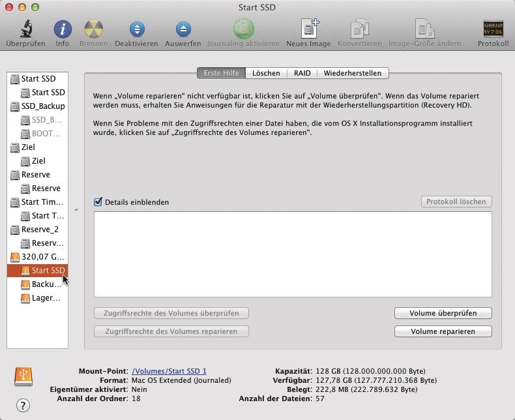This screenshot has width=515, height=420.
Task: Select the Lager… USB volume
Action: [37, 298]
